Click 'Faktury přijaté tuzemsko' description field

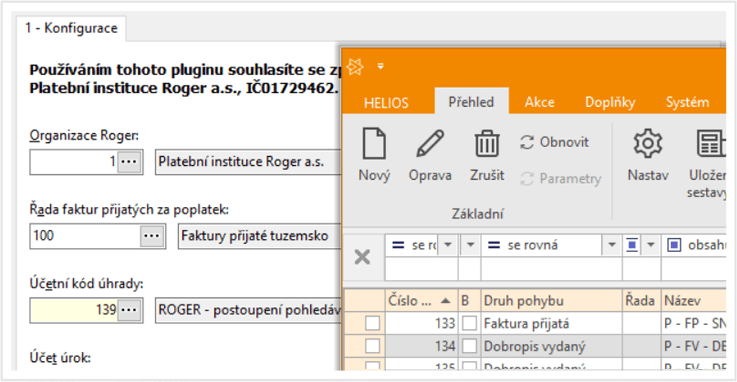pyautogui.click(x=259, y=235)
